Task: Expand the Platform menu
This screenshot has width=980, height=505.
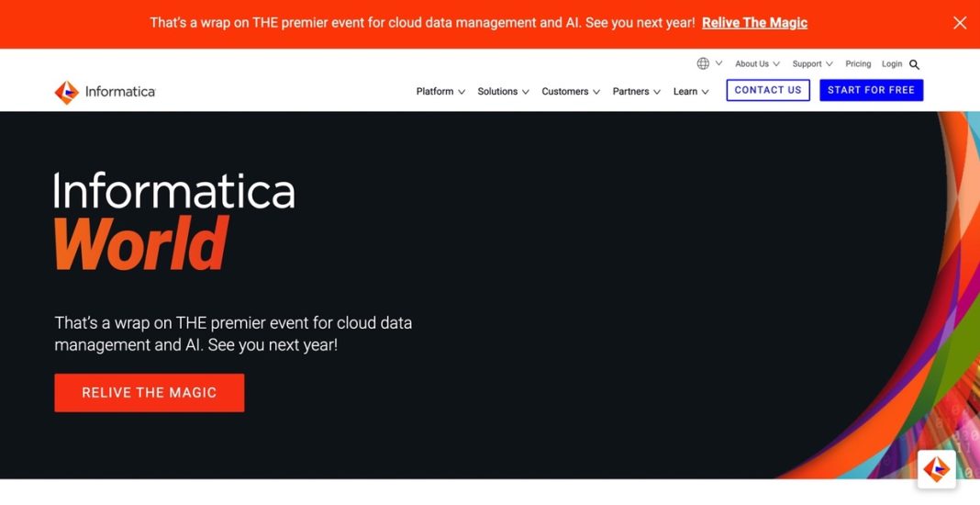Action: tap(440, 92)
